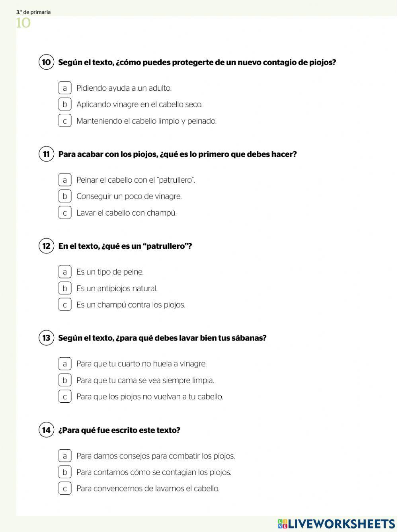Select option a 'Para darnos consejos para combatir los piojos'
Image resolution: width=398 pixels, height=532 pixels.
click(x=64, y=456)
